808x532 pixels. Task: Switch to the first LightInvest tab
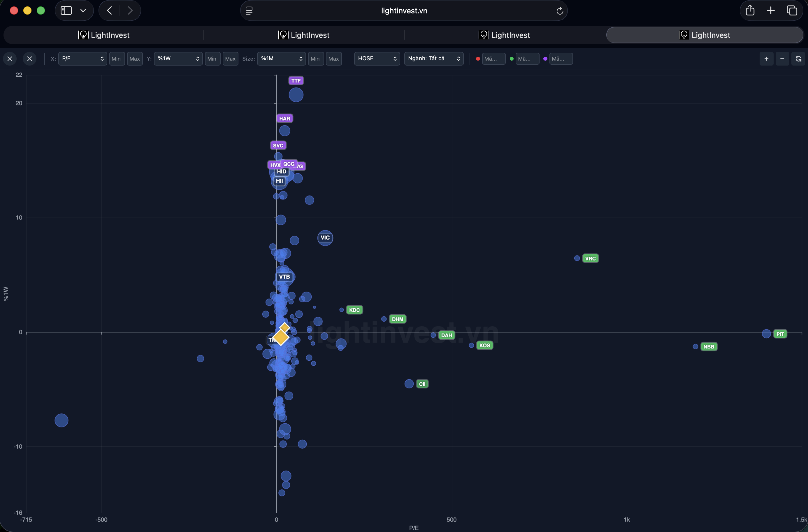[104, 35]
